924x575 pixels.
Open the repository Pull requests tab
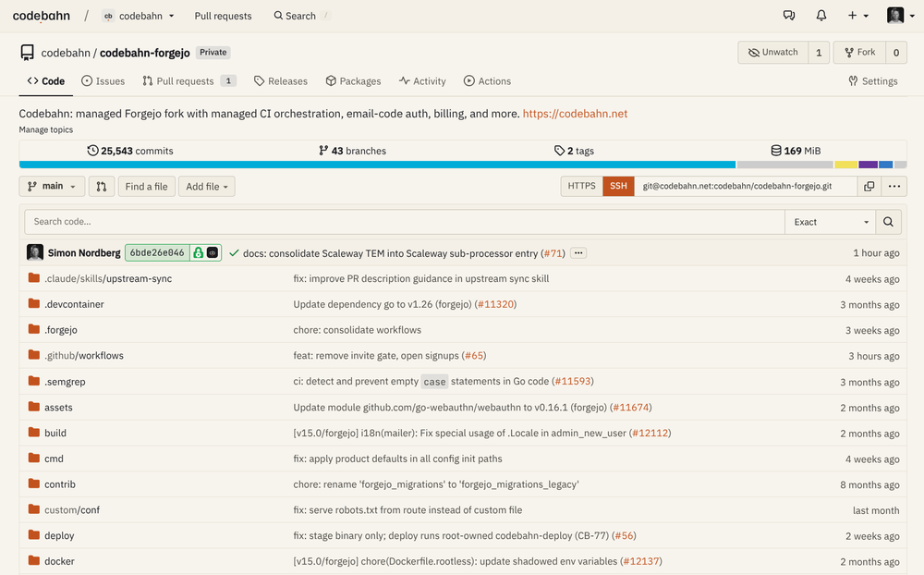pos(188,80)
